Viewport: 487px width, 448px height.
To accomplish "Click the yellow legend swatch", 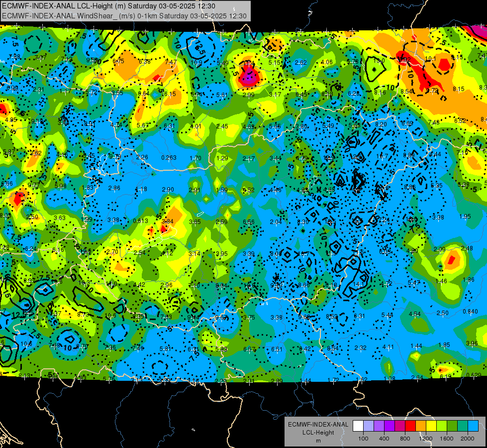I will point(431,426).
